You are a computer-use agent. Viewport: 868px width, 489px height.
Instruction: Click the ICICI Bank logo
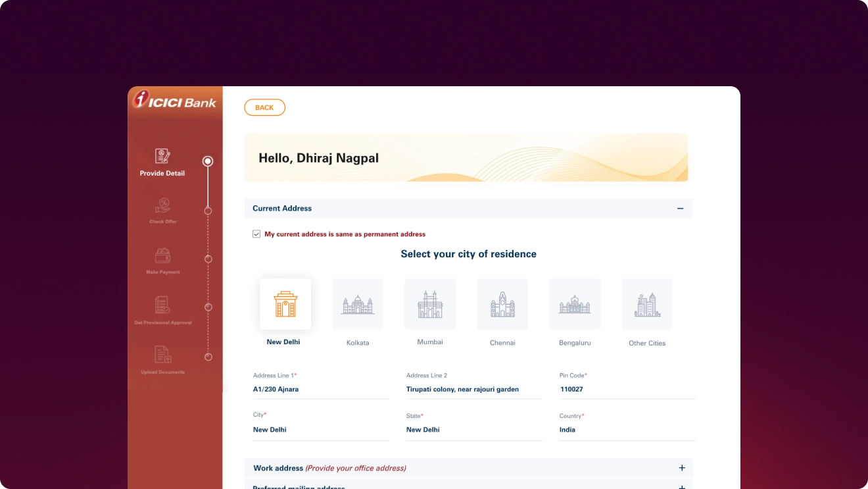pyautogui.click(x=174, y=99)
